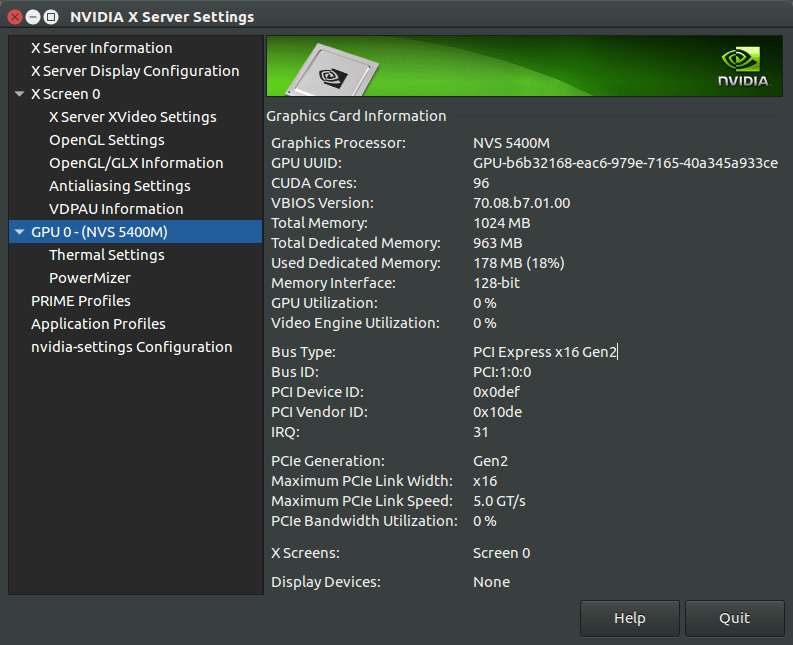
Task: Open VDPAU Information
Action: tap(116, 209)
